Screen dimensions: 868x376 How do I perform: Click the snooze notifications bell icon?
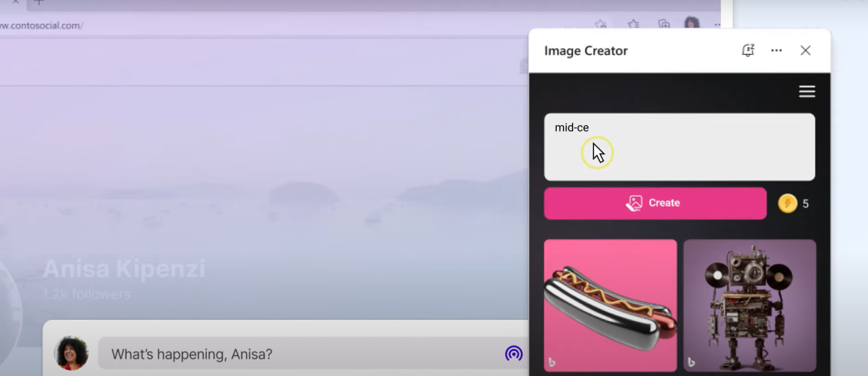click(x=748, y=51)
